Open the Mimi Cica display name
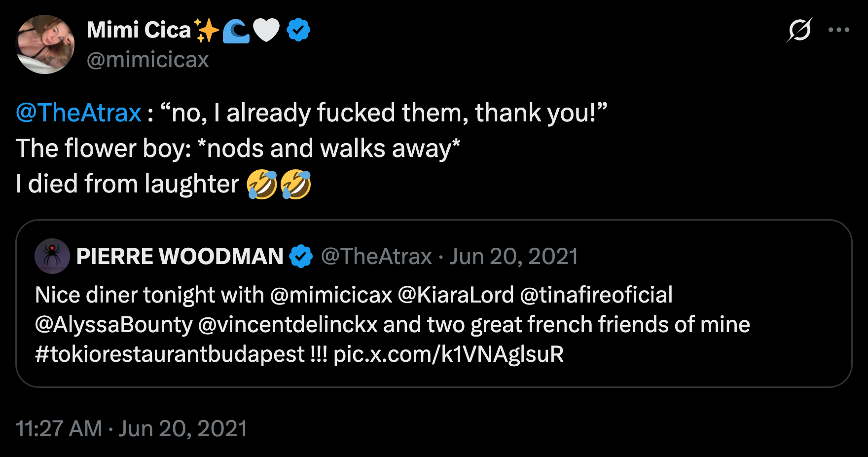The height and width of the screenshot is (457, 868). [x=139, y=30]
